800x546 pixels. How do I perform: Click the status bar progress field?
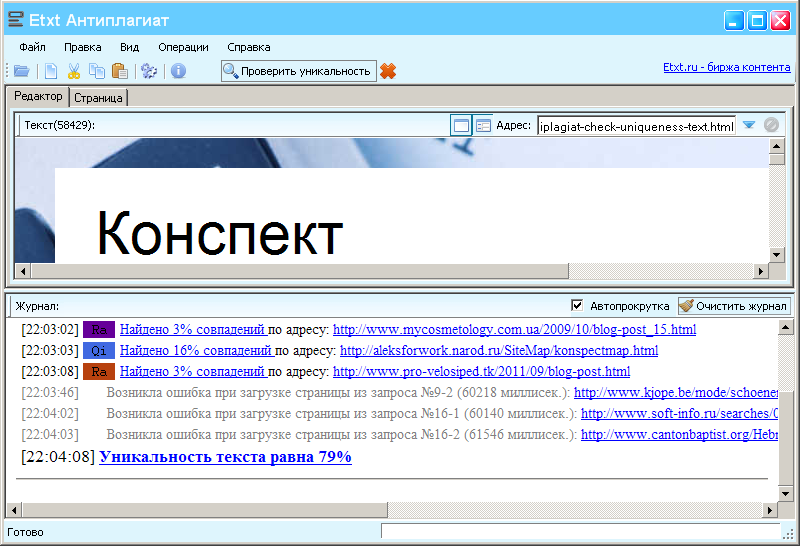pyautogui.click(x=581, y=531)
